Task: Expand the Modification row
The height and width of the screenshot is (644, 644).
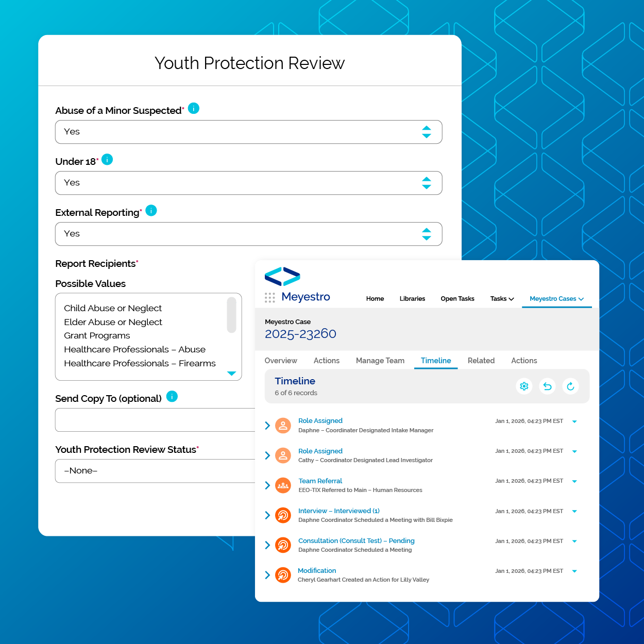Action: (267, 575)
